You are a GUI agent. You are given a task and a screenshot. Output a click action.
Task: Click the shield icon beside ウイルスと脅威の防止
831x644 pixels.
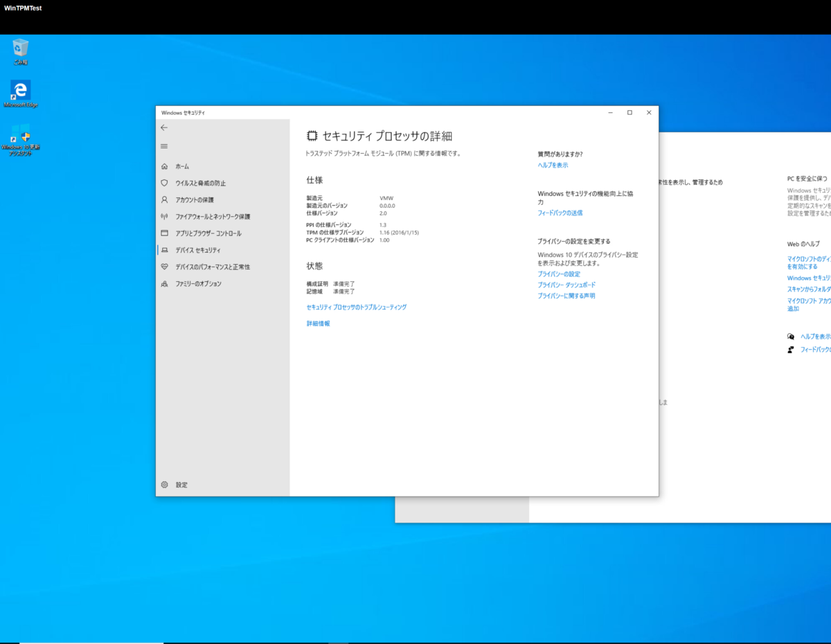point(164,183)
